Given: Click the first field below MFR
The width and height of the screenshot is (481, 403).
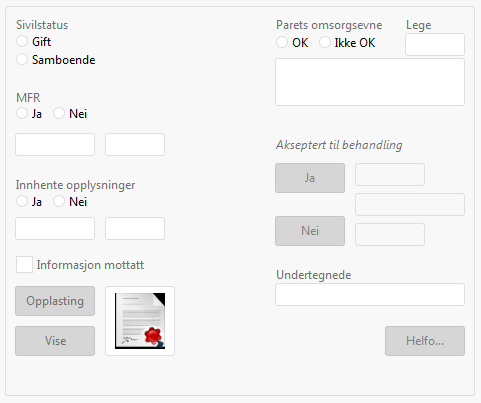Looking at the screenshot, I should [x=55, y=144].
